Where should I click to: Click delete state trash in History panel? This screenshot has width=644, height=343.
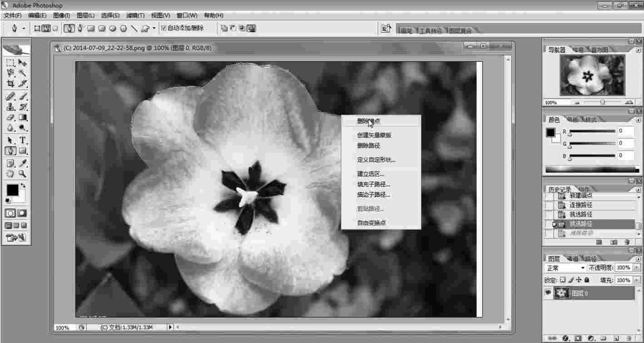coord(627,242)
